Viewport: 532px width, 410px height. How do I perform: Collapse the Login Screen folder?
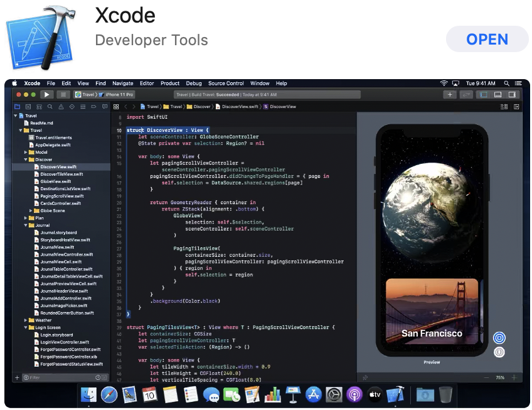[x=26, y=328]
